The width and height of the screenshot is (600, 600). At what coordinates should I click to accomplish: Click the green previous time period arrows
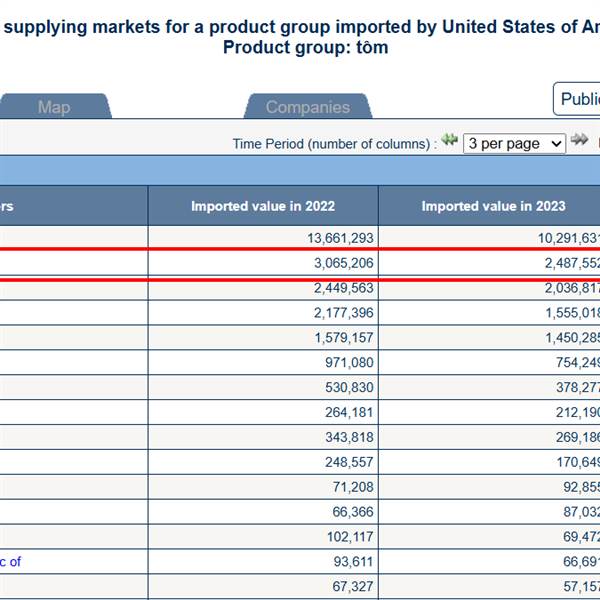click(449, 140)
